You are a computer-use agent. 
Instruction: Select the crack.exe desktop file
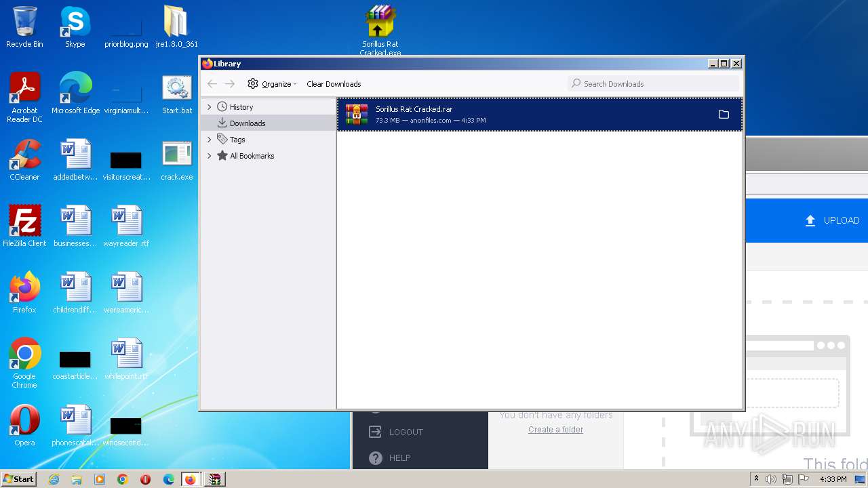point(176,160)
